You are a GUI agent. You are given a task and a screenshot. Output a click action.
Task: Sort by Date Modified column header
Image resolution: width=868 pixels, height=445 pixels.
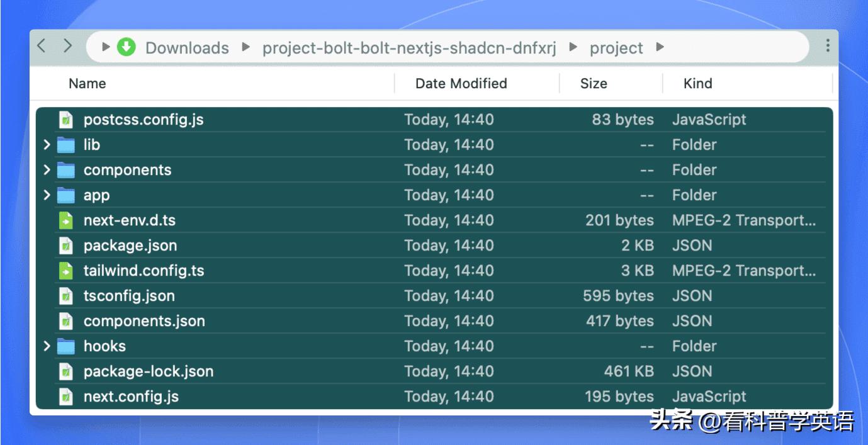click(x=461, y=84)
